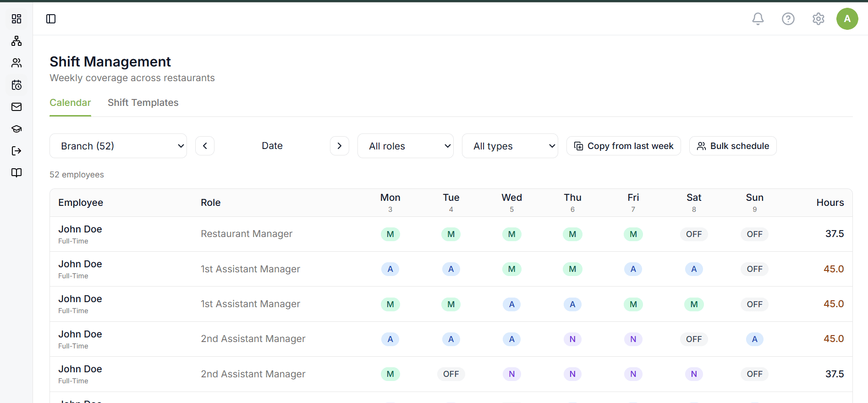This screenshot has height=403, width=868.
Task: Expand the All roles dropdown
Action: tap(406, 146)
